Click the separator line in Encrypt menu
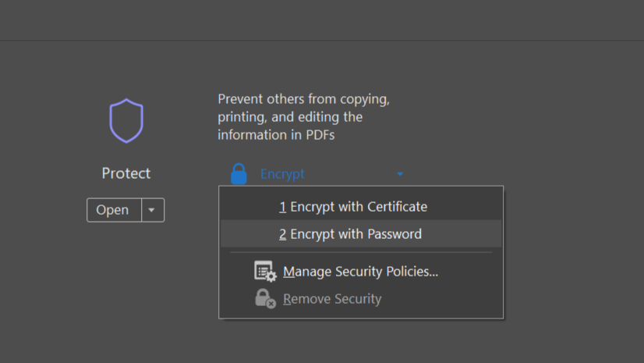The width and height of the screenshot is (644, 363). click(361, 252)
